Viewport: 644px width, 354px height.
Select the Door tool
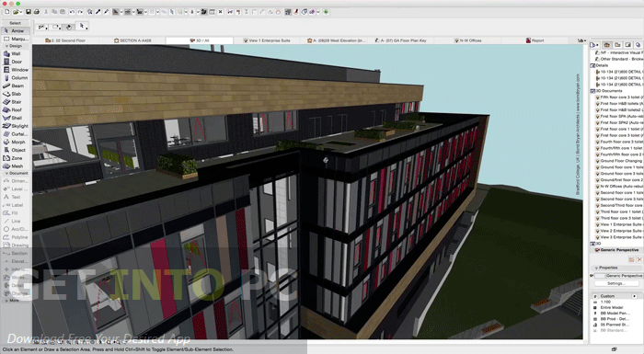point(16,62)
